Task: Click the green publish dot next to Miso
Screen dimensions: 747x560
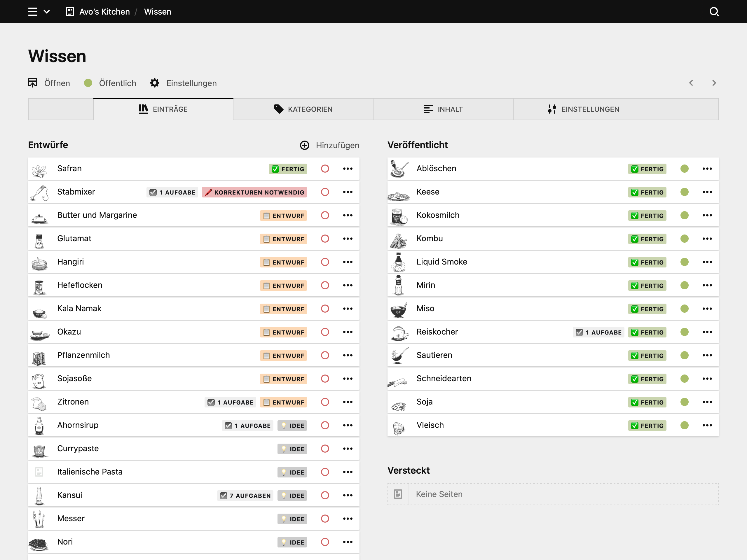Action: pyautogui.click(x=685, y=309)
